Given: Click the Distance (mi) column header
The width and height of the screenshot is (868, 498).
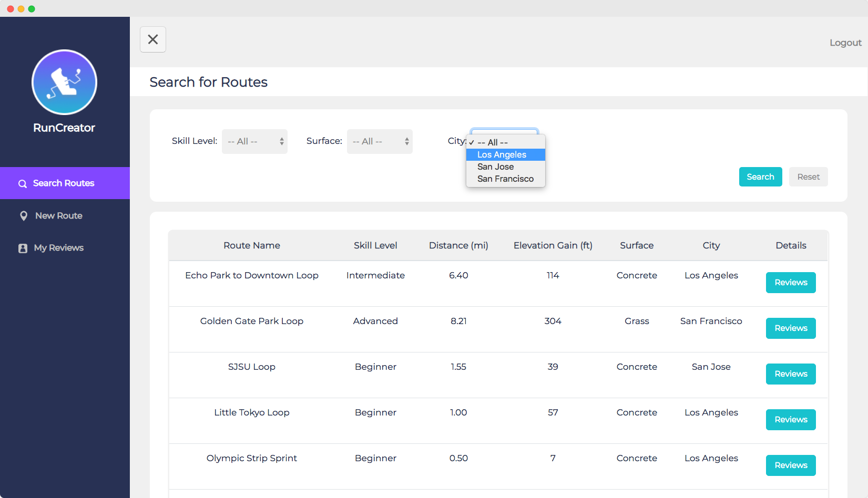Looking at the screenshot, I should (x=458, y=245).
